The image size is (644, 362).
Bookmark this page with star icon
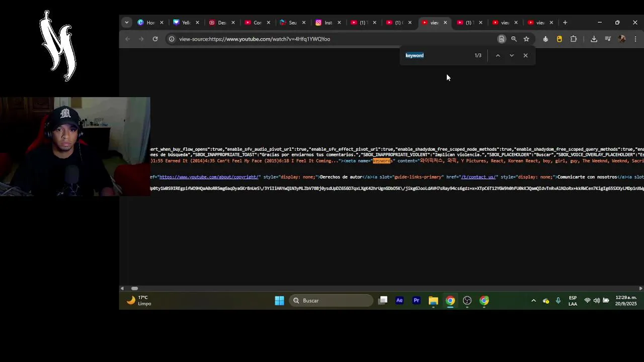[x=526, y=39]
